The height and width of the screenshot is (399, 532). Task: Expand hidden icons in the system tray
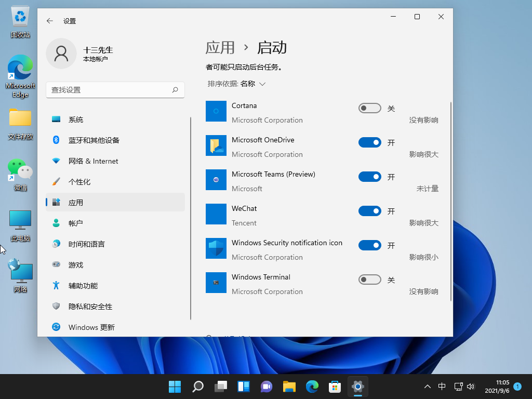(427, 387)
